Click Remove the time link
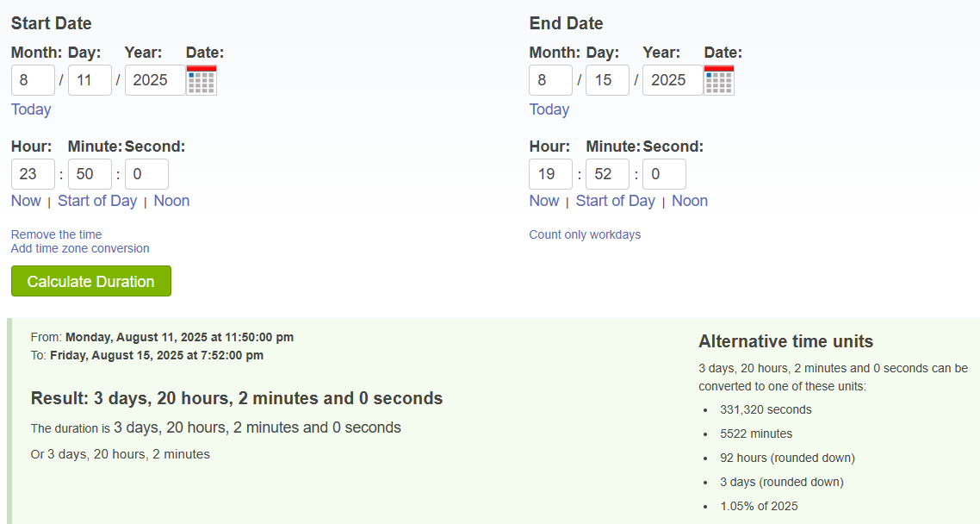980x524 pixels. 56,234
